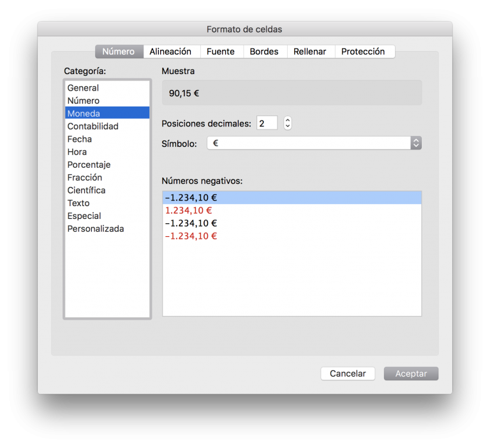Select Moneda category

(107, 113)
